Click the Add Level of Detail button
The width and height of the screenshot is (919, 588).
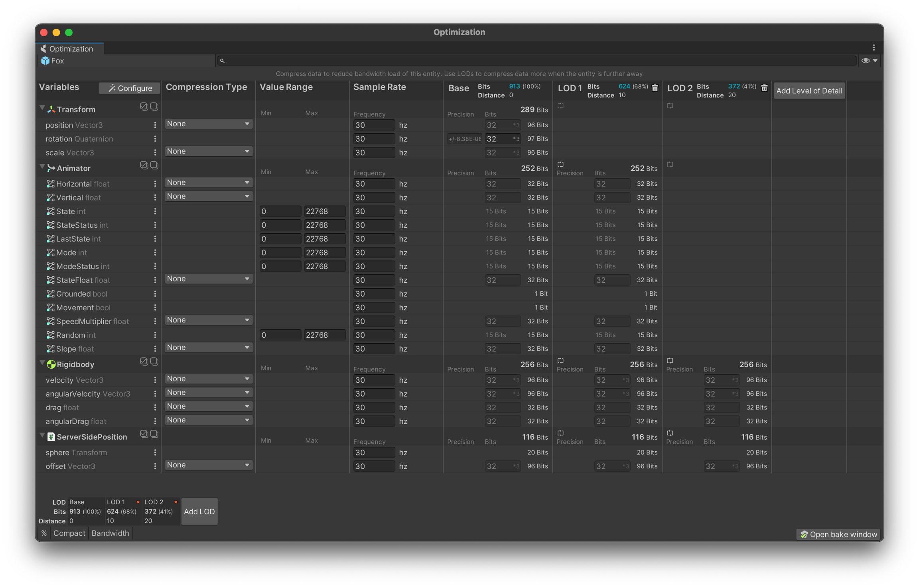(x=809, y=91)
